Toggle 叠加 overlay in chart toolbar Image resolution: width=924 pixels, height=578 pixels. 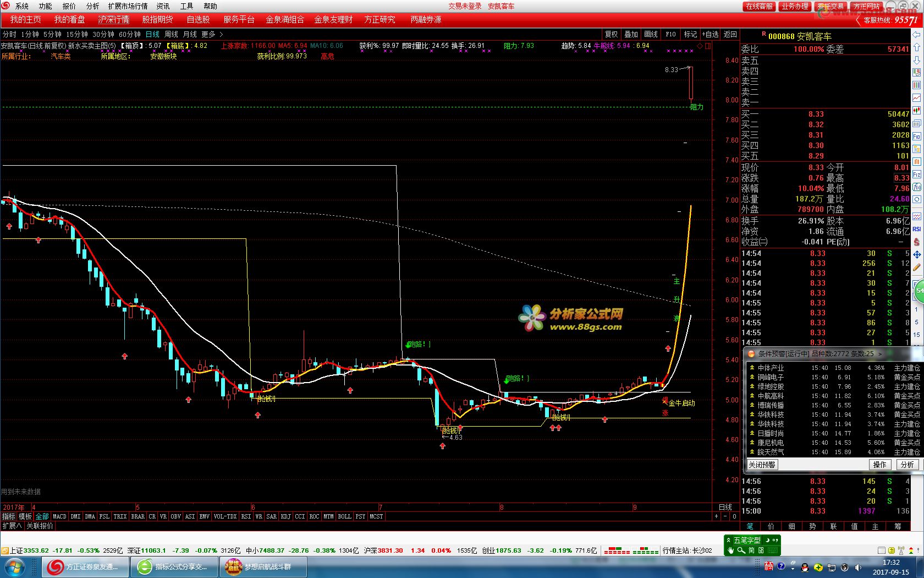click(x=631, y=34)
